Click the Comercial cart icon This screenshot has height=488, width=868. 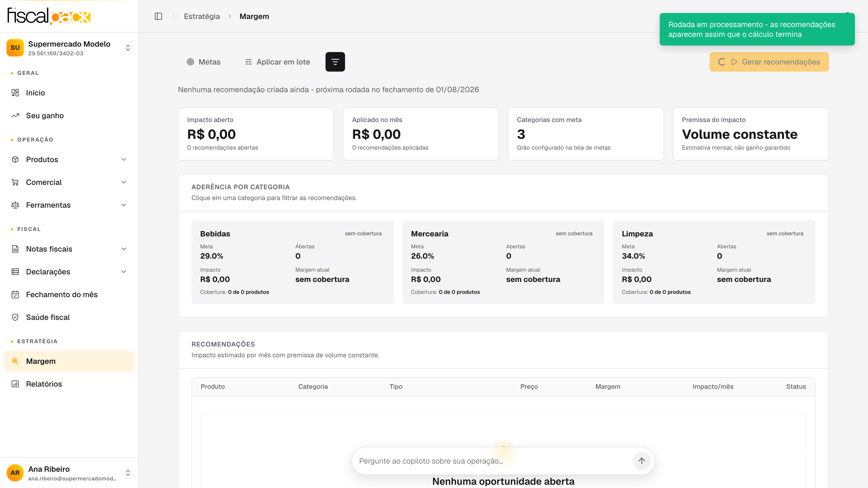[15, 182]
